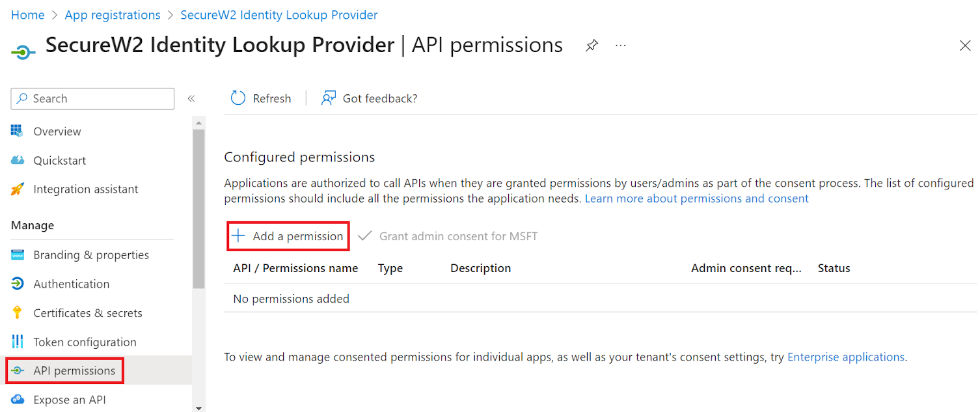This screenshot has width=980, height=412.
Task: Navigate to Token configuration
Action: point(85,342)
